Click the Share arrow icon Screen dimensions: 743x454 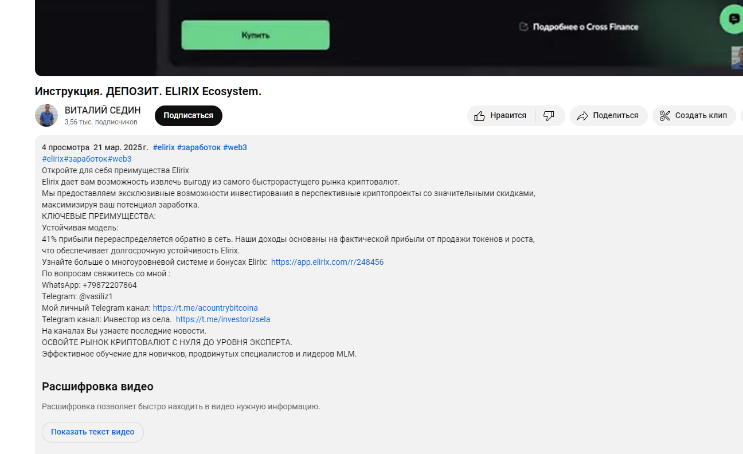tap(582, 116)
